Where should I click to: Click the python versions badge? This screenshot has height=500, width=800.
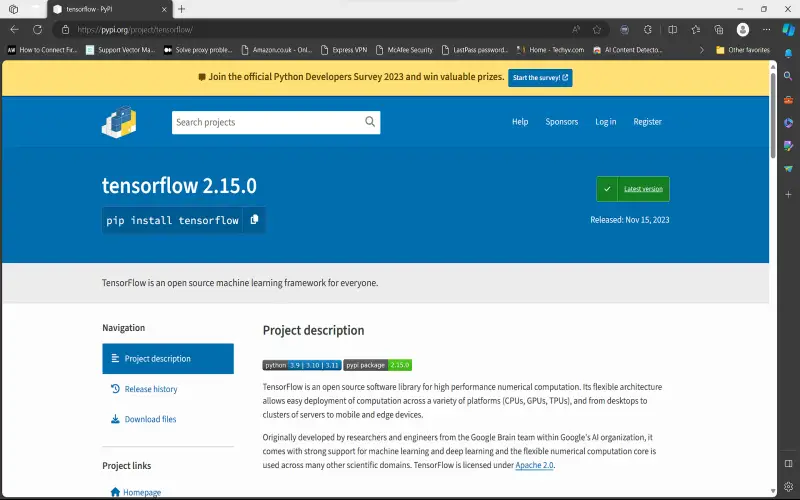pos(302,365)
